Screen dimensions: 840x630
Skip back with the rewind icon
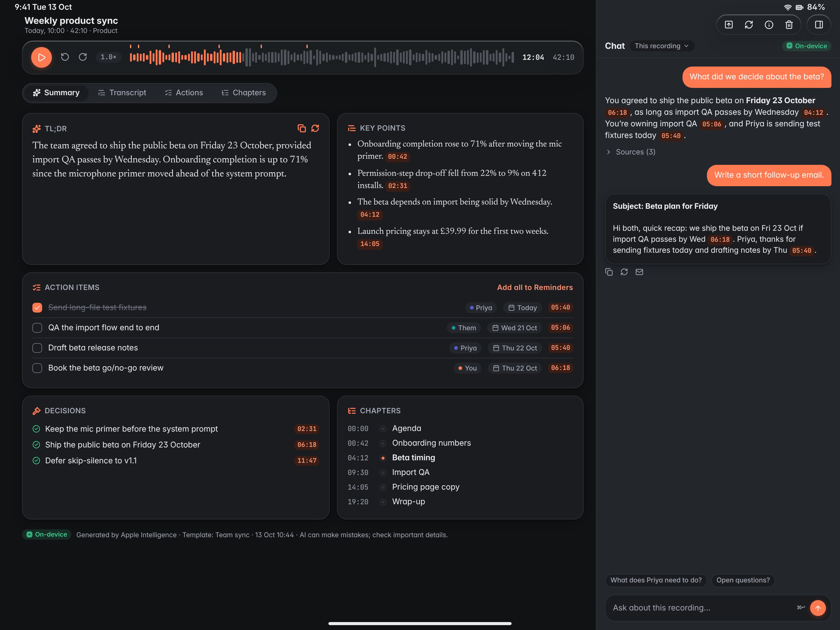pyautogui.click(x=65, y=57)
